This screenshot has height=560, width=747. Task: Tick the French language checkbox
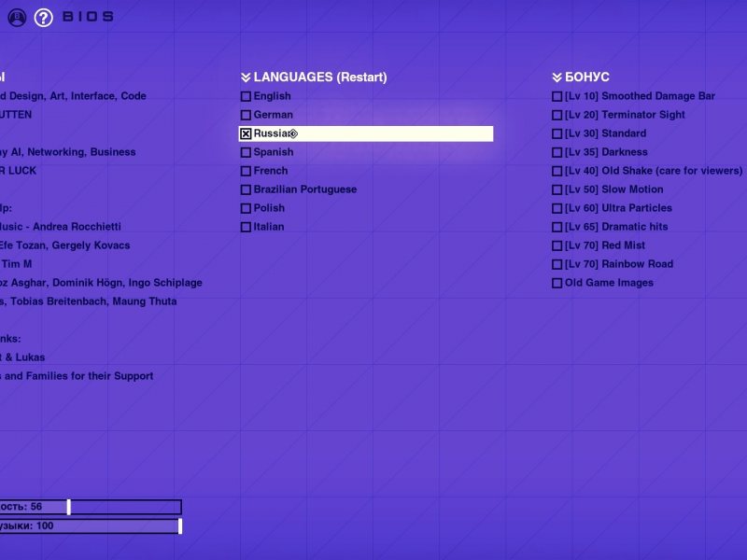246,171
